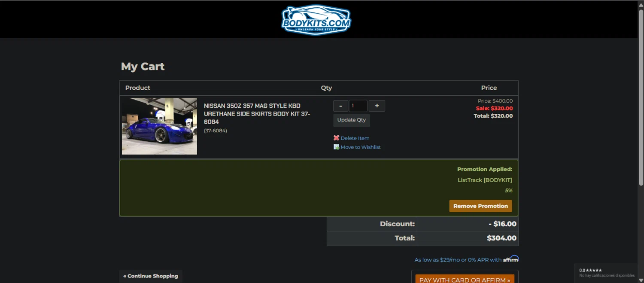This screenshot has width=644, height=283.
Task: Click the BodyKits.com logo
Action: pos(316,20)
